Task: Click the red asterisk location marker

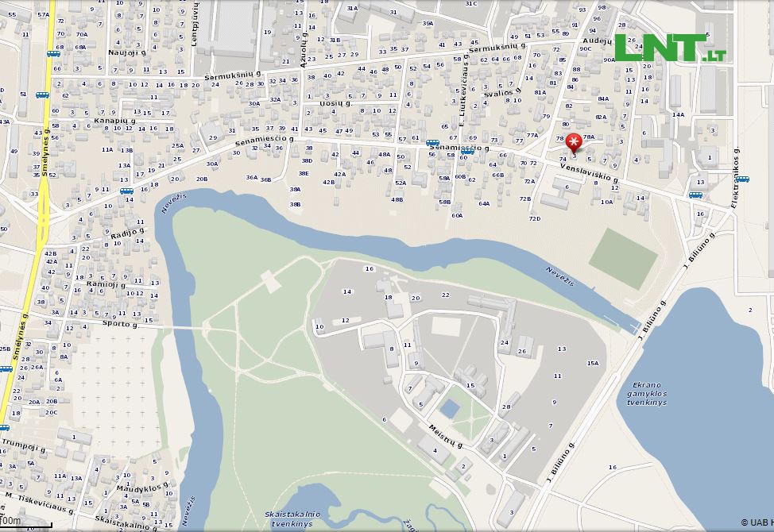Action: 574,142
